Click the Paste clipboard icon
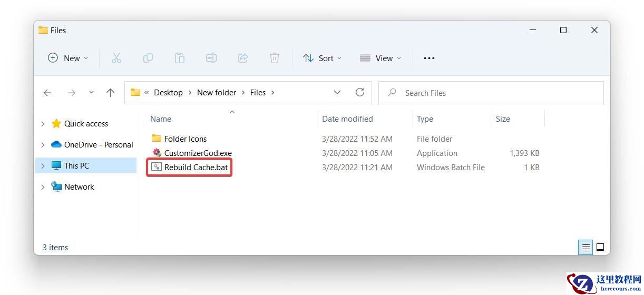The height and width of the screenshot is (295, 644). (x=180, y=58)
